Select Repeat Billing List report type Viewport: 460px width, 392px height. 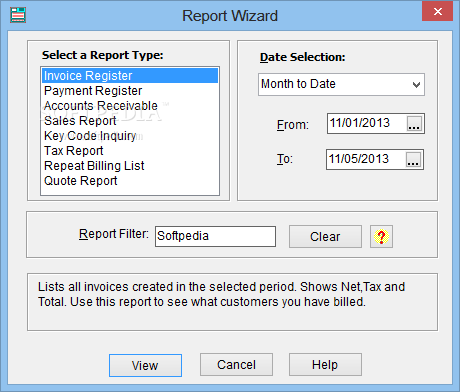tap(130, 166)
